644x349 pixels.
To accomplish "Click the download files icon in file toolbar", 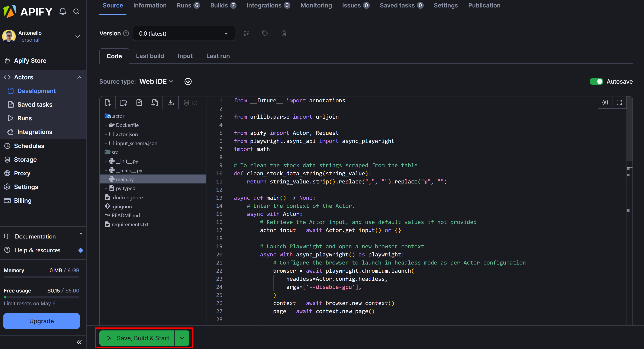I will click(171, 103).
